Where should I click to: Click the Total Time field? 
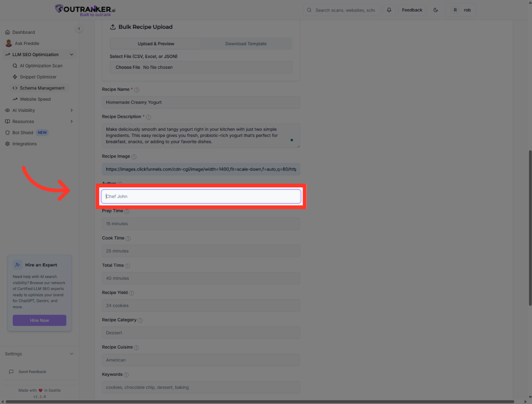coord(201,278)
